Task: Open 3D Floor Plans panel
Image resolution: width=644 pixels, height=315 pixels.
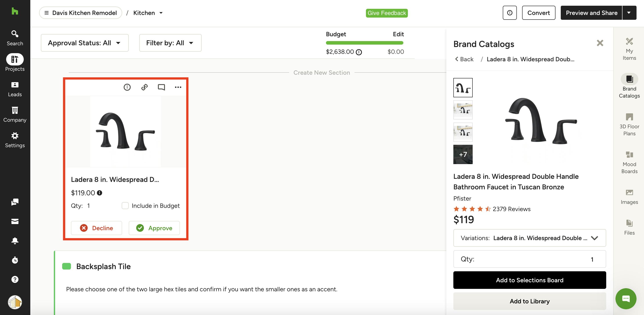Action: pyautogui.click(x=629, y=125)
